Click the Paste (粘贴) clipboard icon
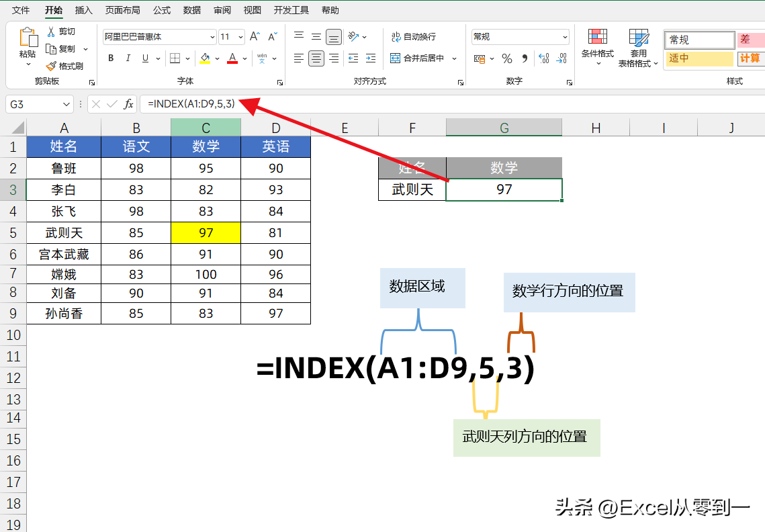 click(28, 38)
